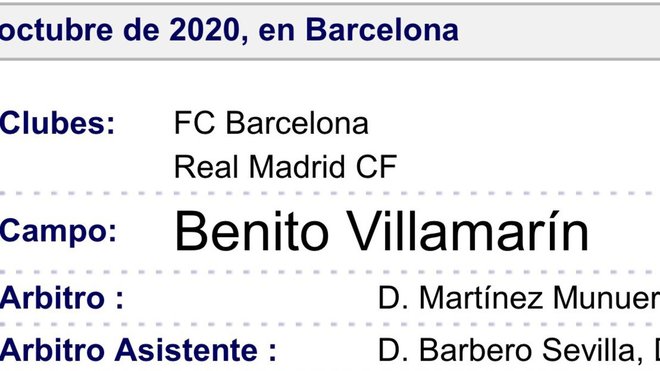
Task: Click the year '2020' in the header
Action: pos(204,31)
